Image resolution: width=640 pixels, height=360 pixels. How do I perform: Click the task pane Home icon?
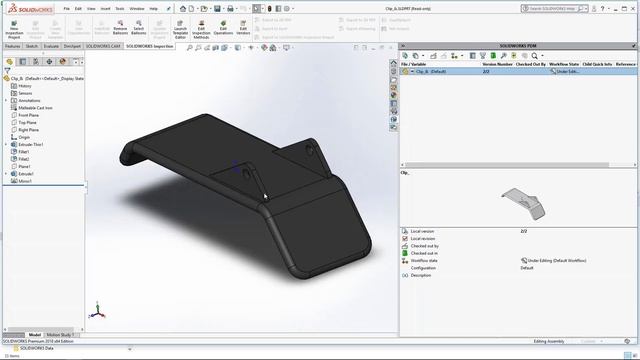click(x=393, y=63)
